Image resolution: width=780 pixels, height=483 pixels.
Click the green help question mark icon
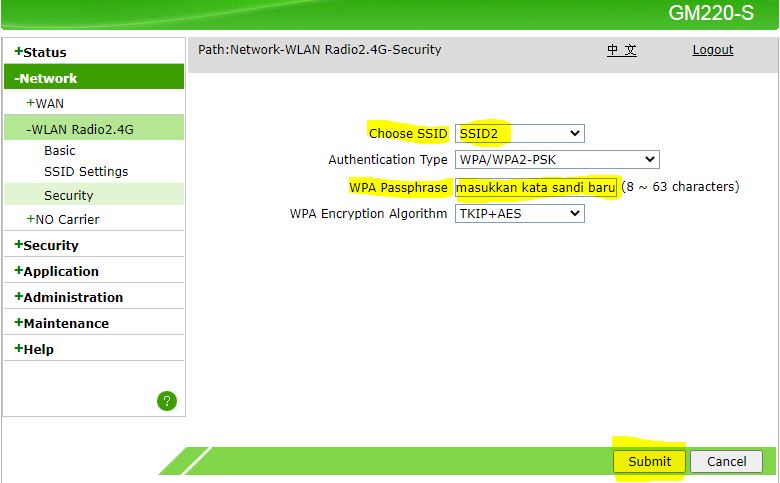[167, 401]
